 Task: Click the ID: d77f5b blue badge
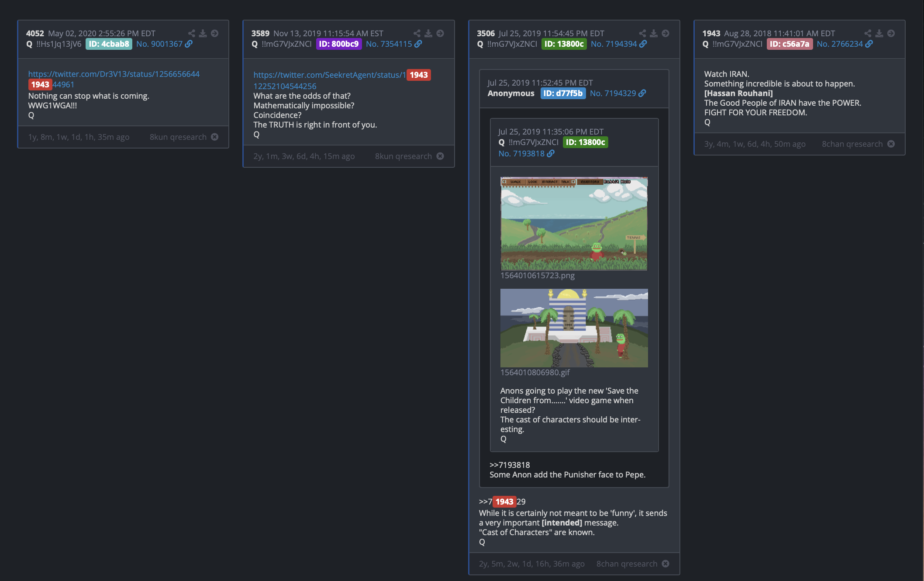563,93
